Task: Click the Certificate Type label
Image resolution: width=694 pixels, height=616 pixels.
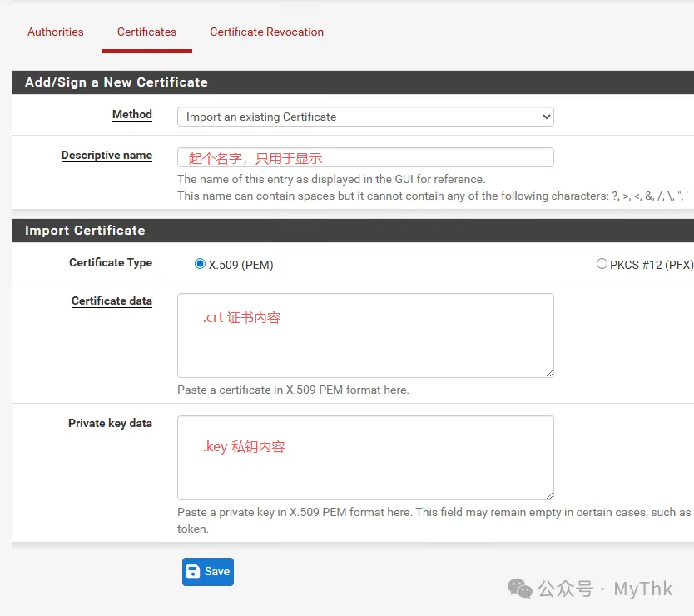Action: 111,262
